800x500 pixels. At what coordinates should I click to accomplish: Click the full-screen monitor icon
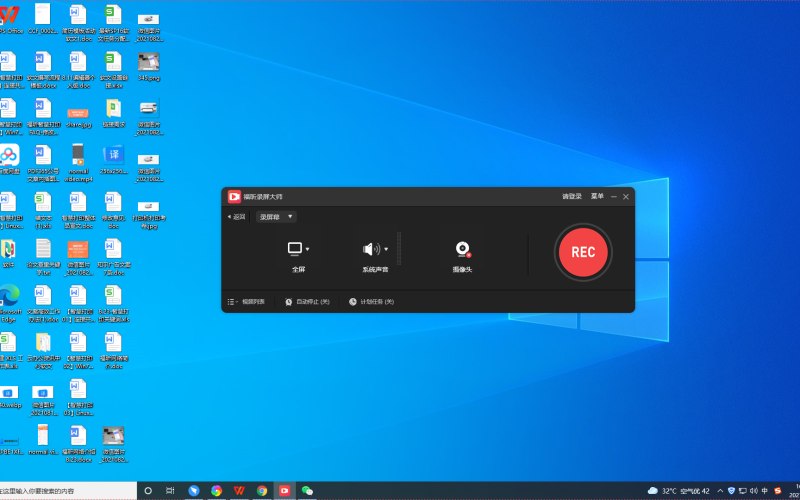[x=295, y=249]
